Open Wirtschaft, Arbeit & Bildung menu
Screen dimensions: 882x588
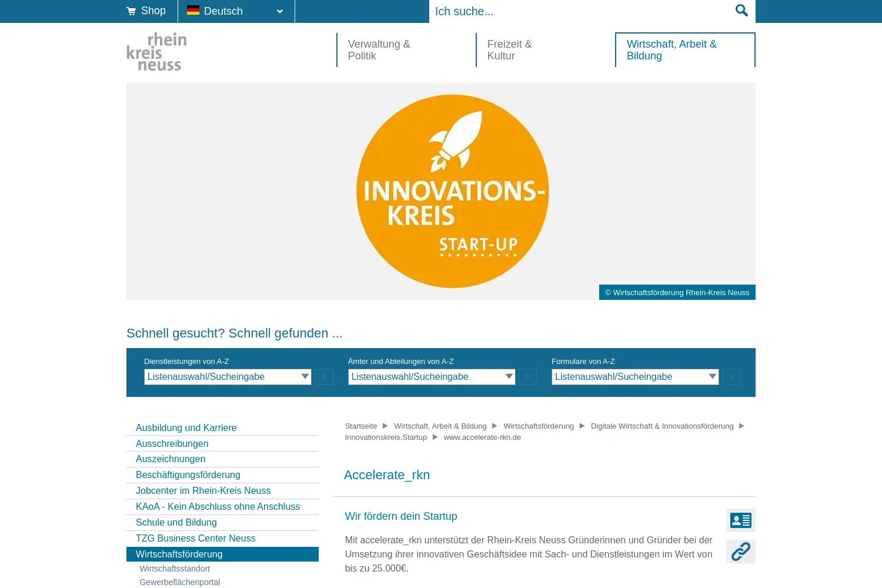[x=685, y=50]
